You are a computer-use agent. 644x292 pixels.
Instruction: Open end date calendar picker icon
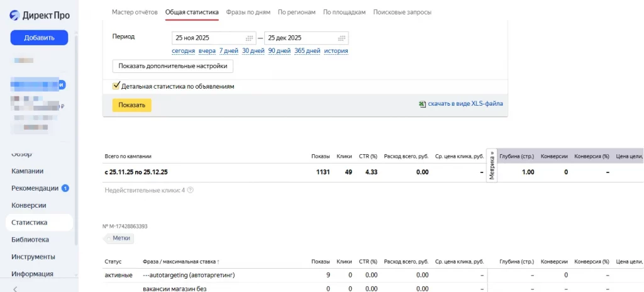[341, 38]
